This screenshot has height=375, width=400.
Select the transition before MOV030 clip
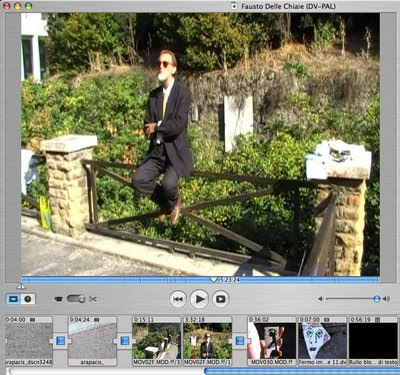pos(240,341)
